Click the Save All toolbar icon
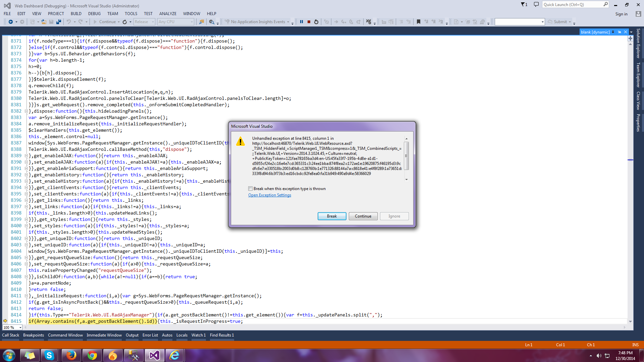 [x=59, y=22]
